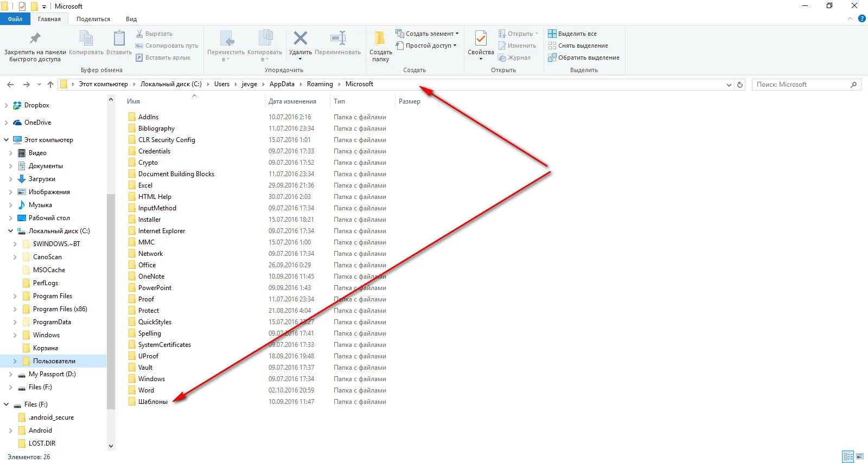Select the Excel folder icon
The width and height of the screenshot is (868, 463).
coord(132,185)
